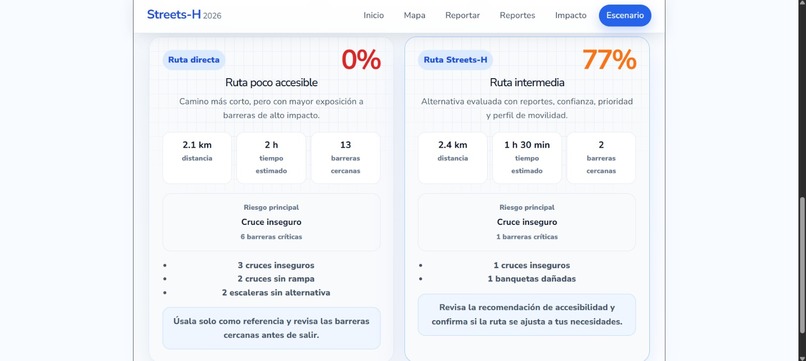Open the Reportar section
This screenshot has width=806, height=361.
point(463,15)
